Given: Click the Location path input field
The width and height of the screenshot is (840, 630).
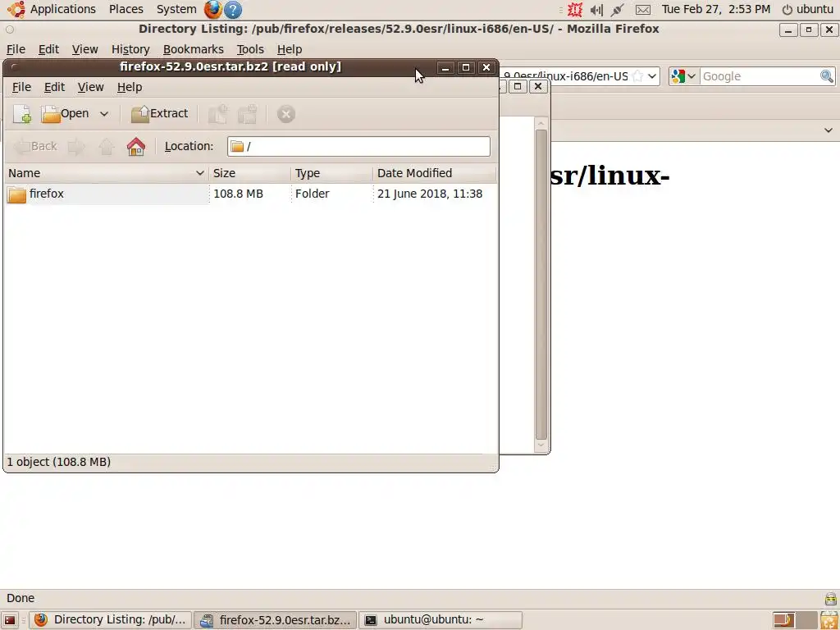Looking at the screenshot, I should [358, 146].
